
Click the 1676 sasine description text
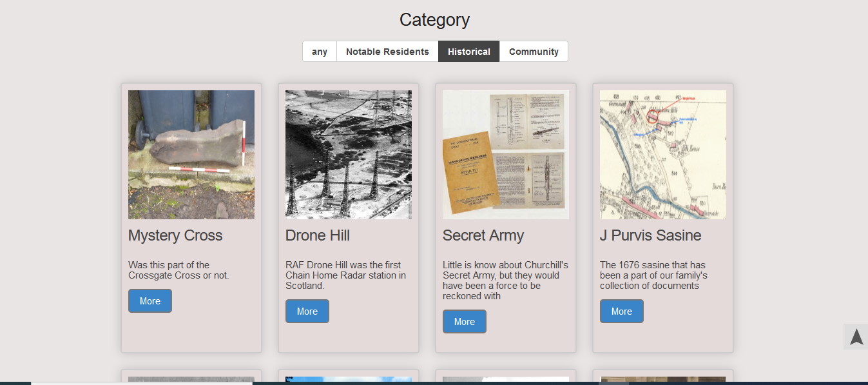(653, 275)
